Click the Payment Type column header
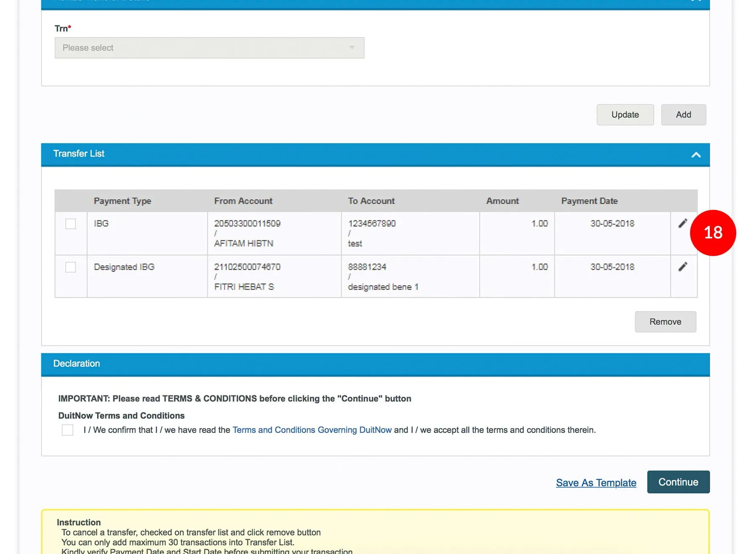756x554 pixels. (x=122, y=201)
